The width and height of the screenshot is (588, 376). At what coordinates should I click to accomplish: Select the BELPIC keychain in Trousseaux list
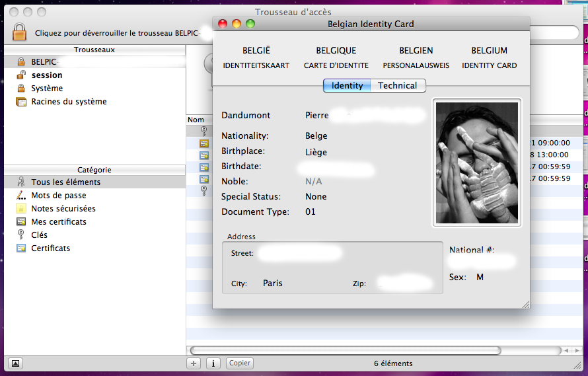tap(44, 61)
